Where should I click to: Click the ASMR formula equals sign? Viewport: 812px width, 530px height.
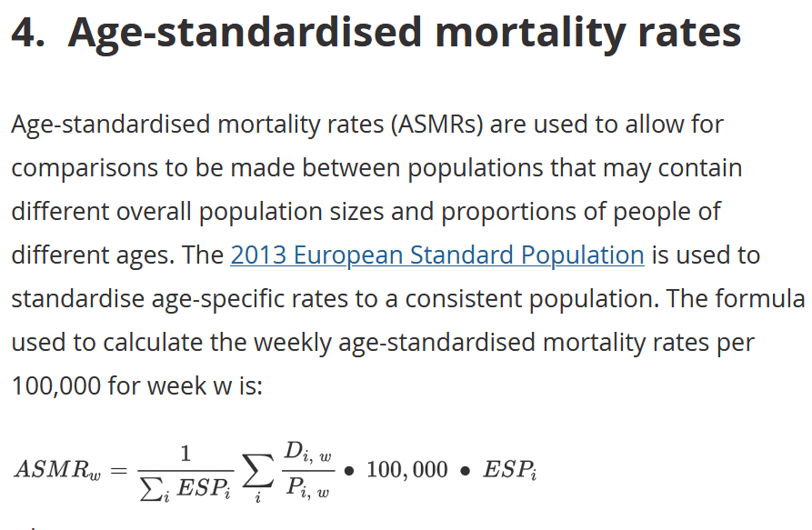tap(118, 471)
